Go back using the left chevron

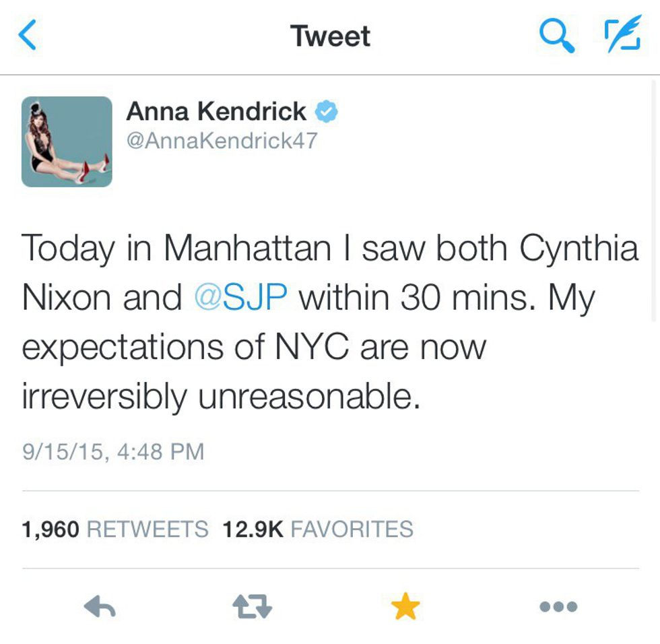[28, 36]
